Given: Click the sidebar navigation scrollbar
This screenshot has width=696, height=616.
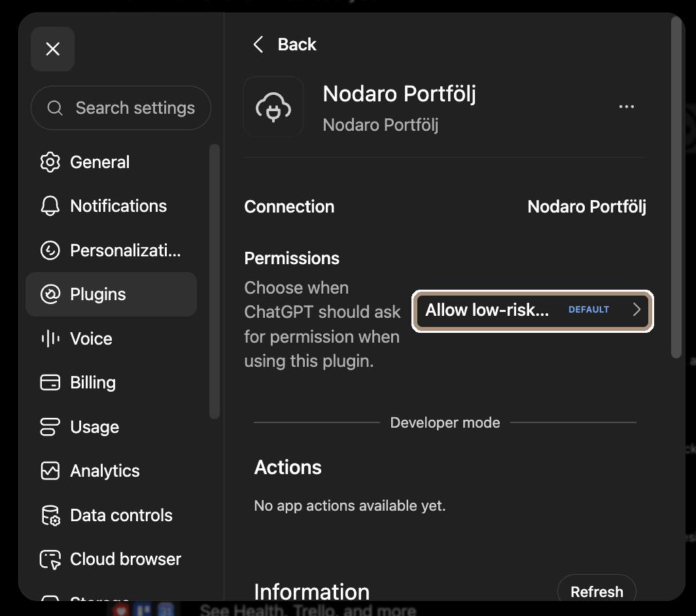Looking at the screenshot, I should tap(215, 281).
